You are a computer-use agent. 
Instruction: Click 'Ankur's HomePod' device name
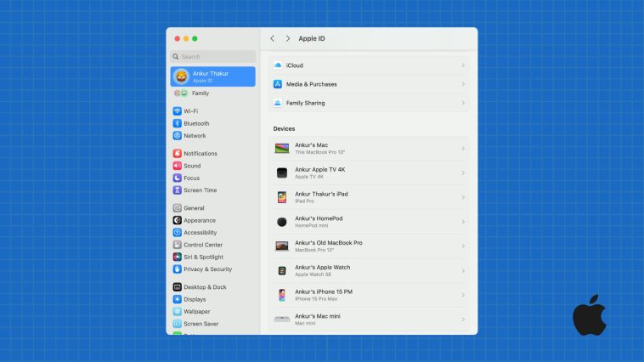click(319, 218)
